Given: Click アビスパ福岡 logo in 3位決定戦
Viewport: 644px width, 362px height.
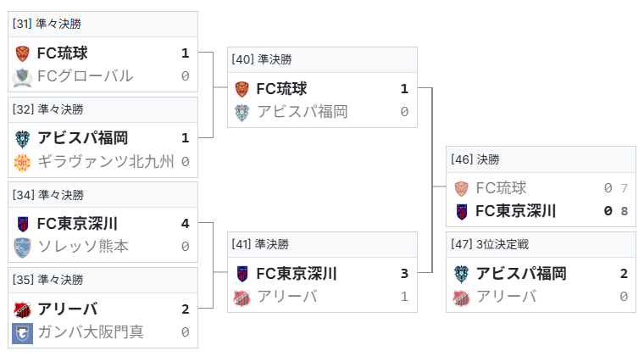Looking at the screenshot, I should [461, 273].
